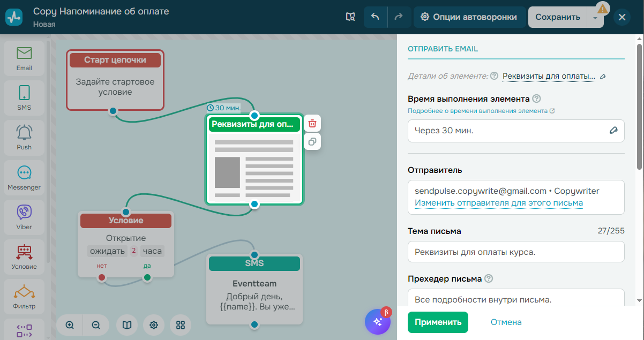Click the Тема письма input field

pos(516,252)
